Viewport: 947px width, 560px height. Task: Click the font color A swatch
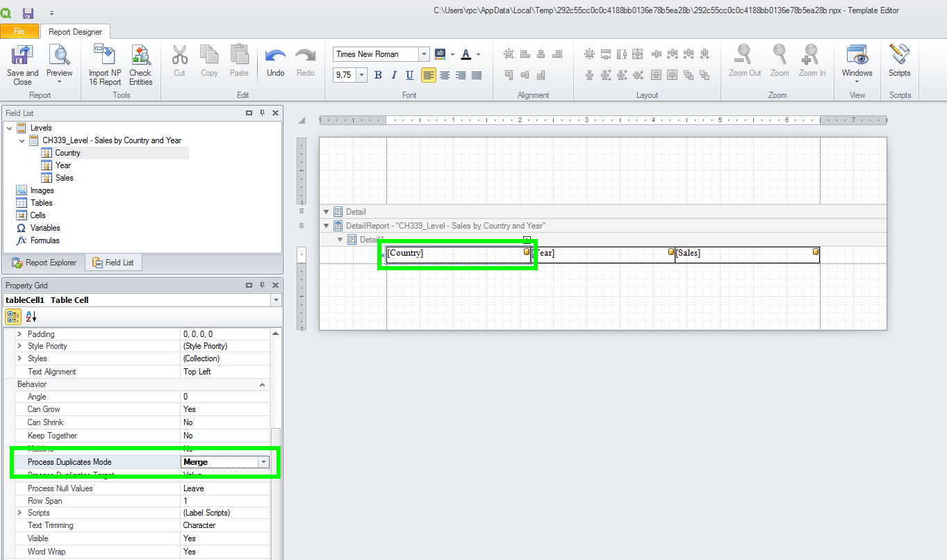466,54
